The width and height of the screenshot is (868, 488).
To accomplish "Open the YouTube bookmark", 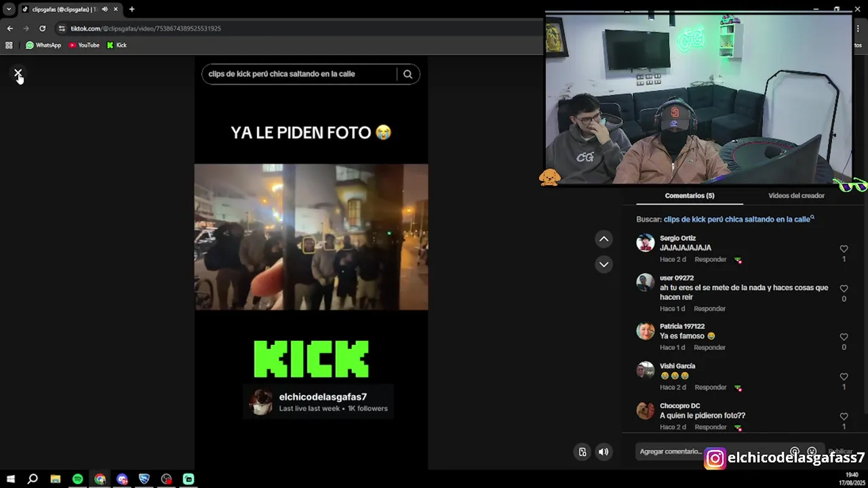I will tap(84, 45).
